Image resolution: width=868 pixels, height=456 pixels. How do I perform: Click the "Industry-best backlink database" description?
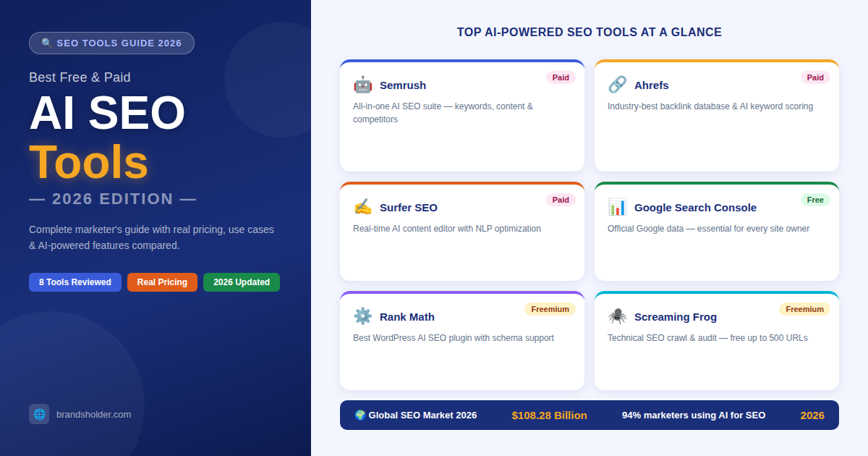coord(710,106)
